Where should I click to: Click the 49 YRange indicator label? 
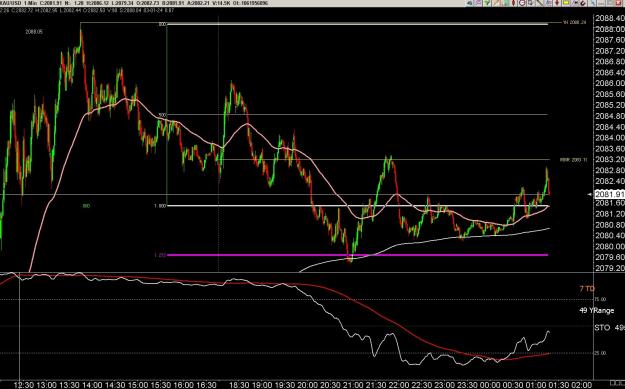tap(596, 310)
